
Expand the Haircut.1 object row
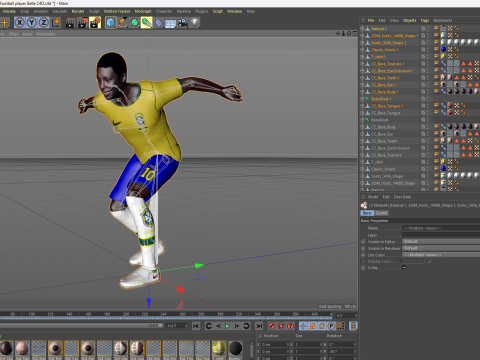362,29
